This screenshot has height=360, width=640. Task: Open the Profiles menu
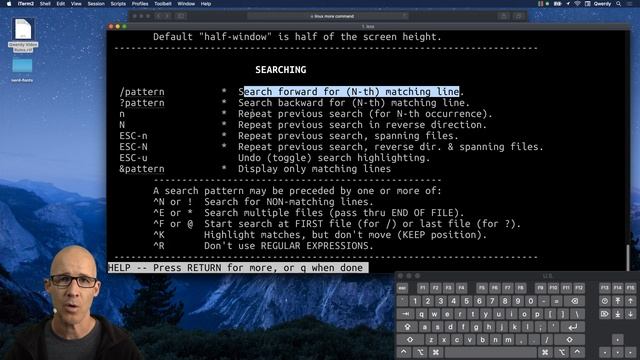140,4
